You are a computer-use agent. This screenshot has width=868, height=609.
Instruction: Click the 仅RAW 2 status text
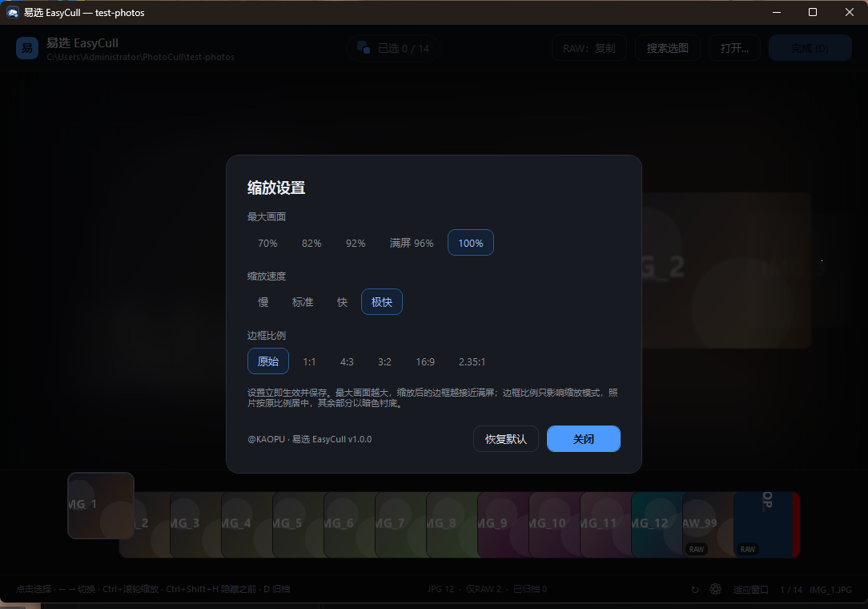click(484, 589)
